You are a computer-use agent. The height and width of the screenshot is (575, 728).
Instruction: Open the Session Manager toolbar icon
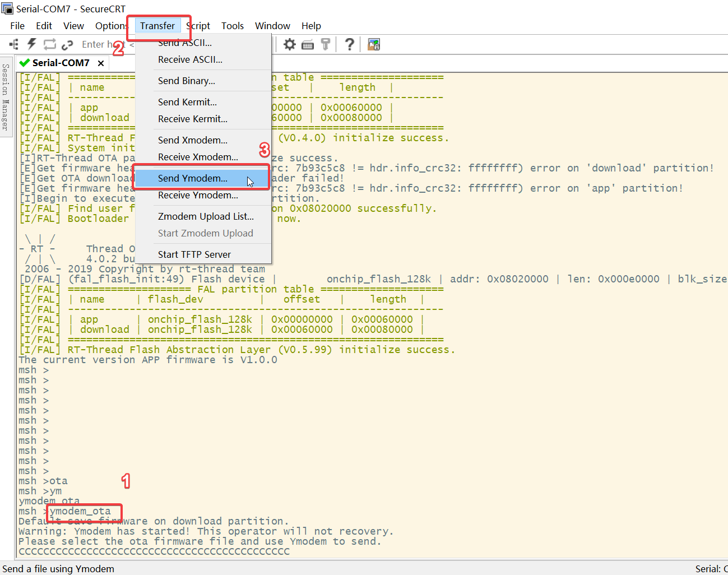[x=14, y=44]
